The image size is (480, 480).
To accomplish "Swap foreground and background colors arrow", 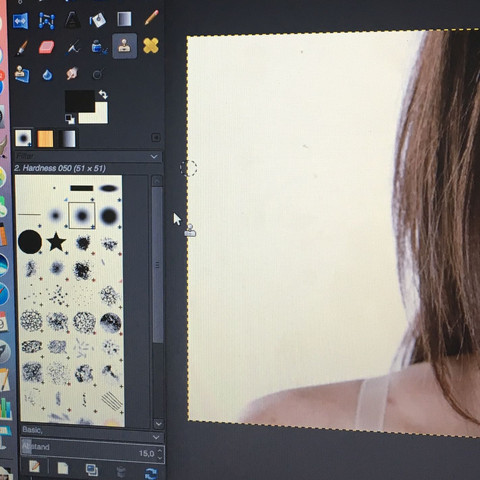I will coord(103,95).
